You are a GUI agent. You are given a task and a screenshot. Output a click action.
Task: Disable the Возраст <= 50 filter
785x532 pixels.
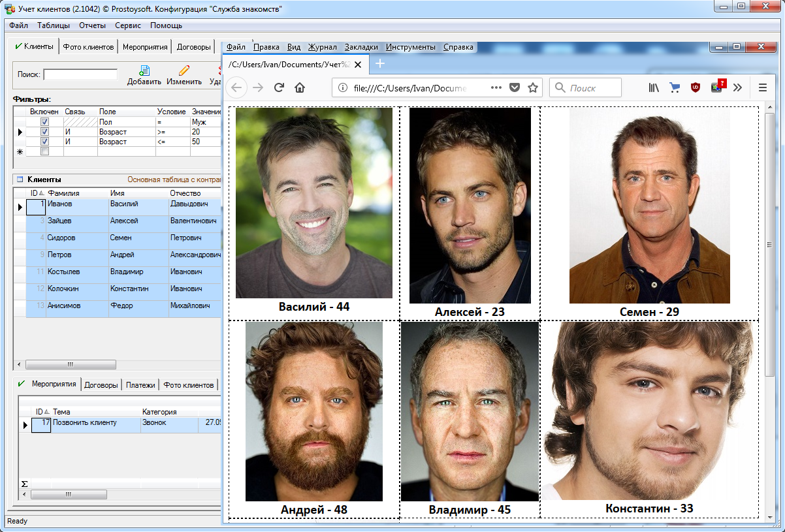(45, 142)
